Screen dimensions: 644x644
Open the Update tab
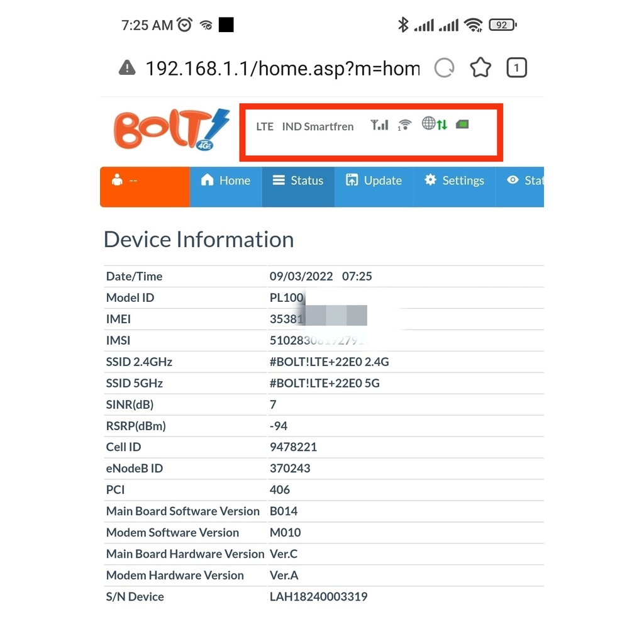[x=374, y=180]
